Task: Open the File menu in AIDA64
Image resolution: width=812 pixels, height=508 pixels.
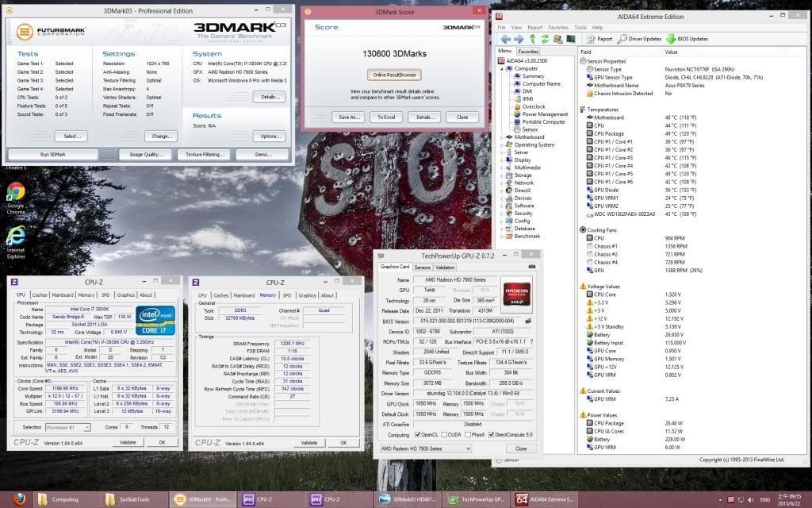Action: (x=501, y=28)
